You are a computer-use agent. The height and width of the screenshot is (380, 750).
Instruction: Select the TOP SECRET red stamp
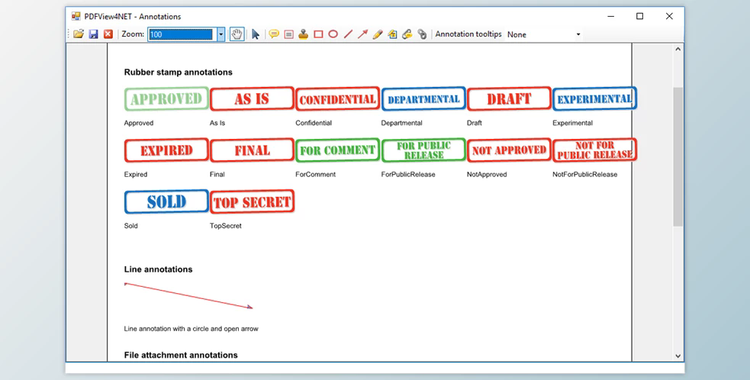click(x=252, y=201)
